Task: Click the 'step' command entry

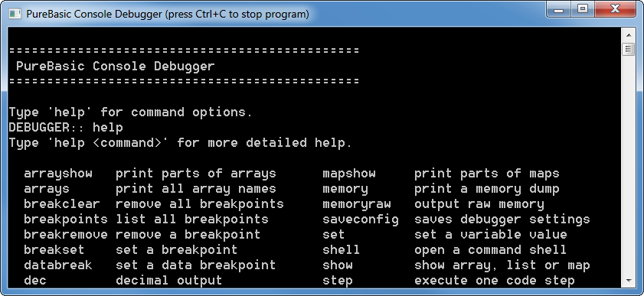Action: click(x=338, y=281)
